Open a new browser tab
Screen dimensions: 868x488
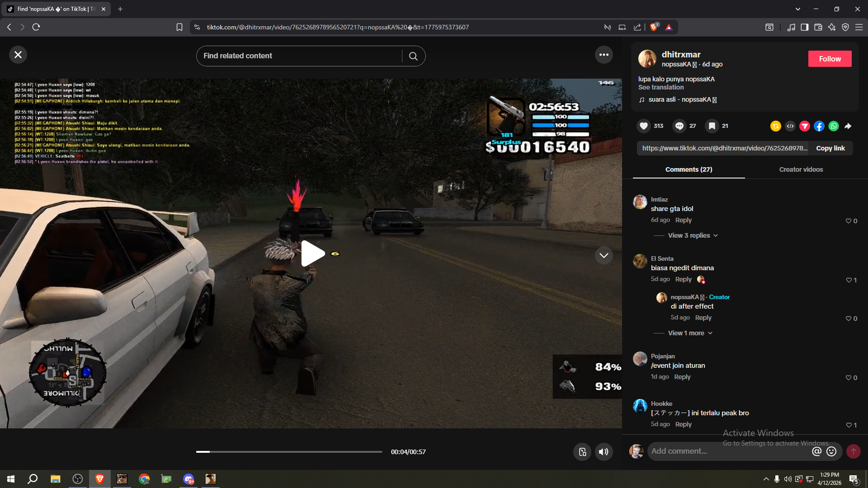[120, 9]
